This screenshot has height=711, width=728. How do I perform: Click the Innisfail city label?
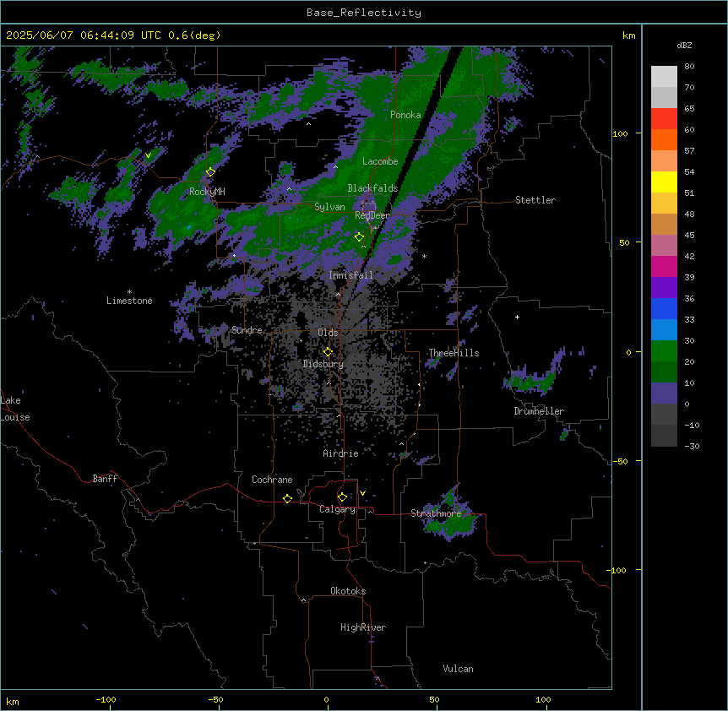[x=351, y=275]
